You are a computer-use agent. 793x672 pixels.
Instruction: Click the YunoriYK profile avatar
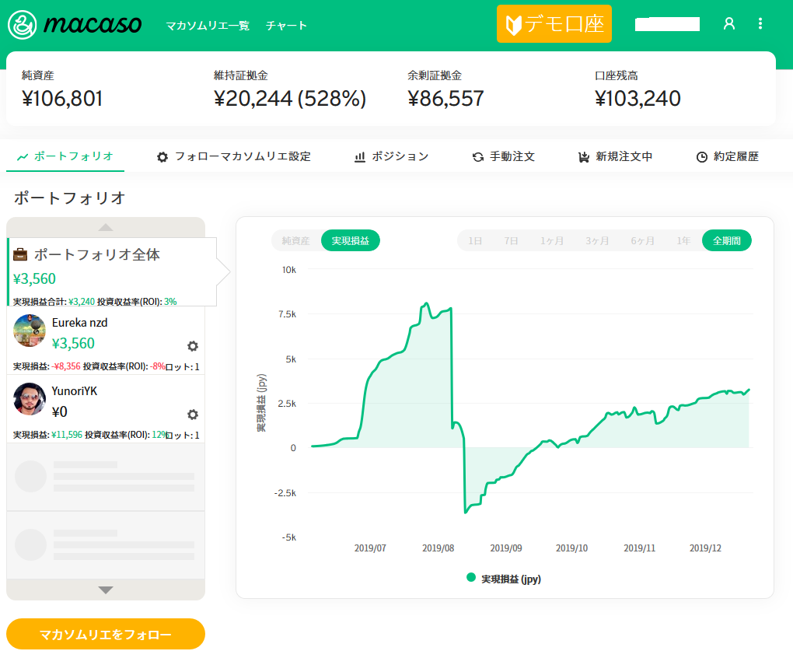30,399
